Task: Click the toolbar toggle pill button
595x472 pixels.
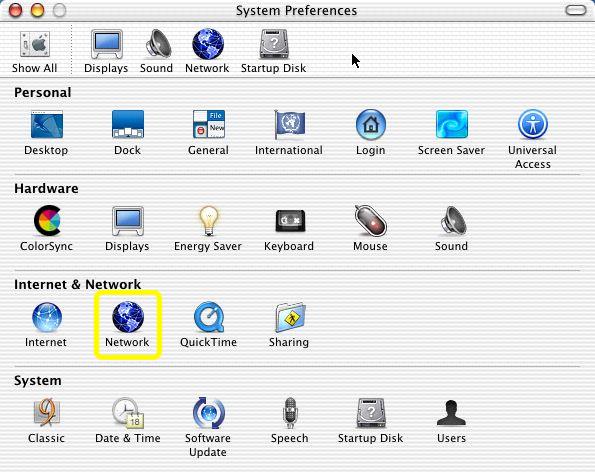Action: click(x=575, y=10)
